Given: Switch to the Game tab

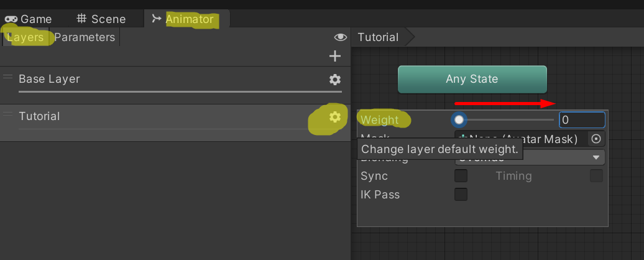Looking at the screenshot, I should (x=29, y=19).
